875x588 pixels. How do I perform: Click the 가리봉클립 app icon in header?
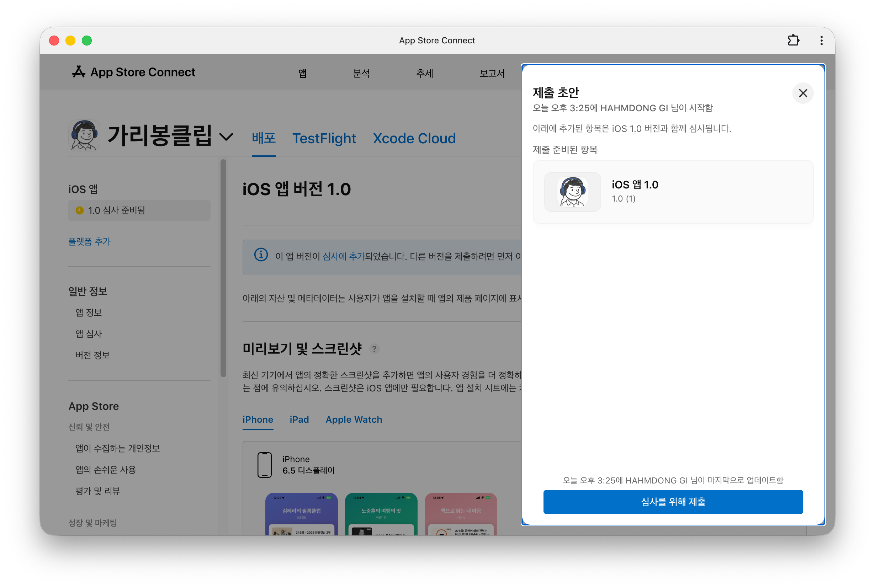pyautogui.click(x=84, y=135)
